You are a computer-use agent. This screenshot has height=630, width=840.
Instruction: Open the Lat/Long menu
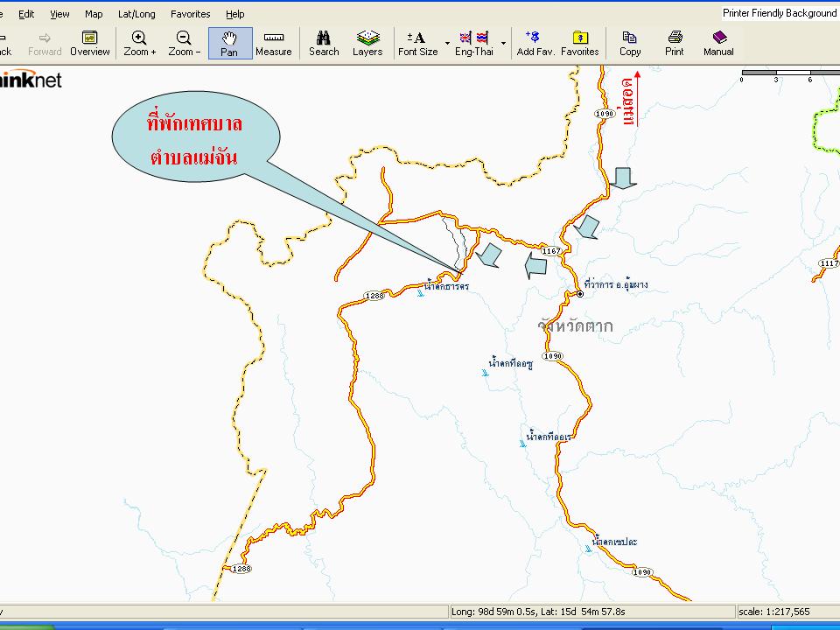click(136, 14)
